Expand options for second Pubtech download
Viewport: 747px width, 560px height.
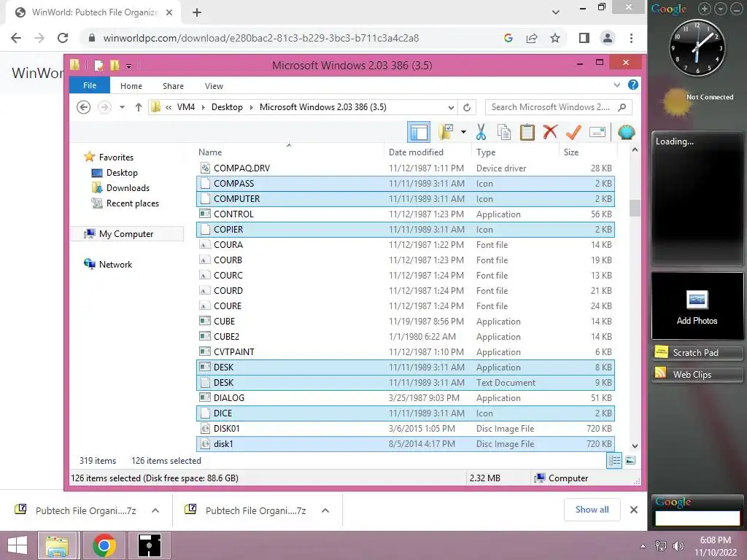tap(325, 510)
